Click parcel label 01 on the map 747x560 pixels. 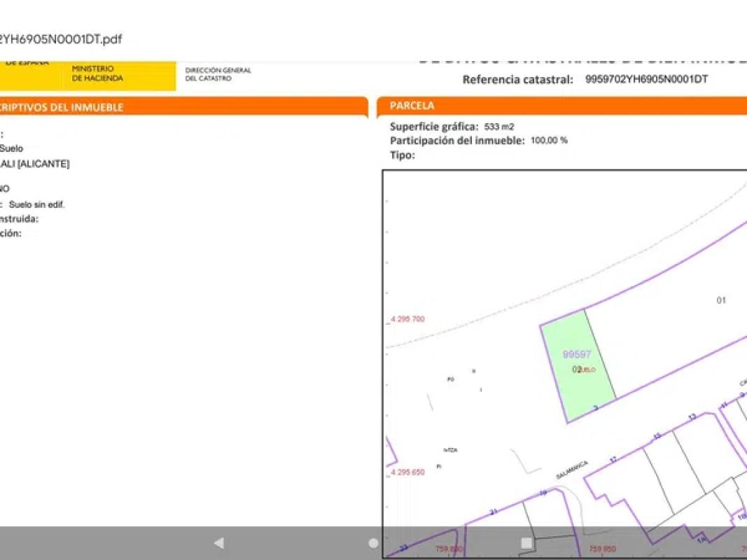(x=720, y=300)
